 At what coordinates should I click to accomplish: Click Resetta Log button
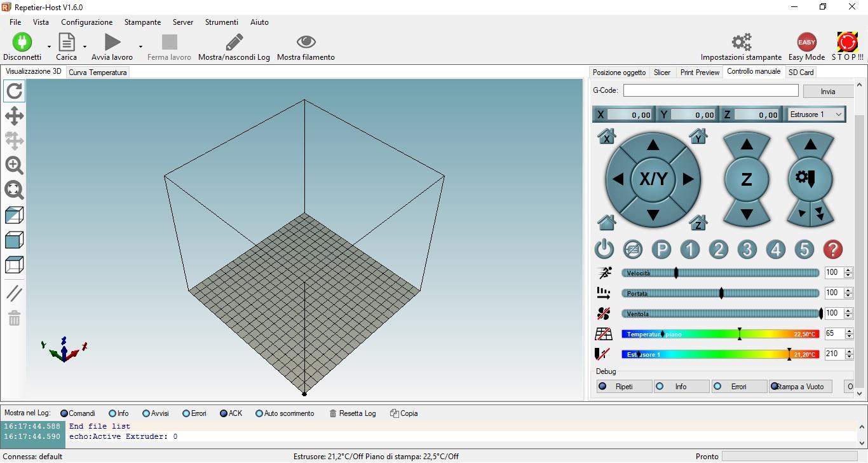353,413
